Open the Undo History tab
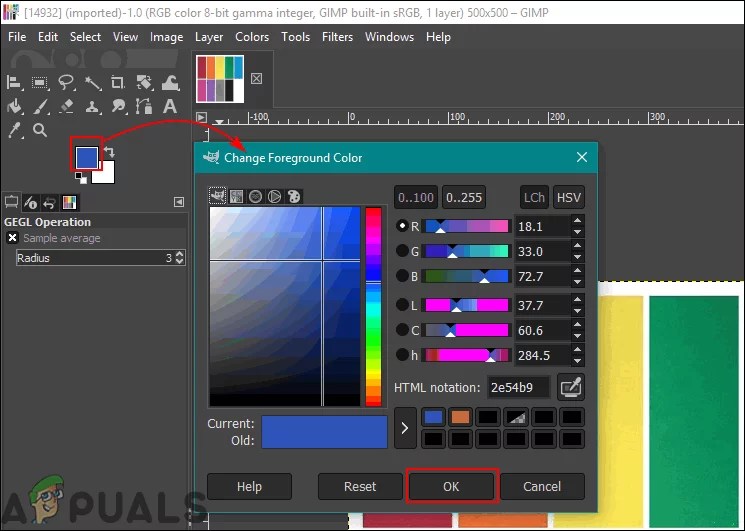Screen dimensions: 745x531 (x=49, y=203)
